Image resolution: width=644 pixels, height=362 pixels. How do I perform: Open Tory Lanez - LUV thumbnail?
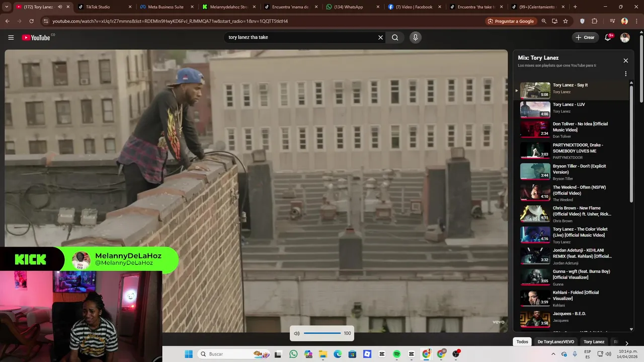coord(535,110)
